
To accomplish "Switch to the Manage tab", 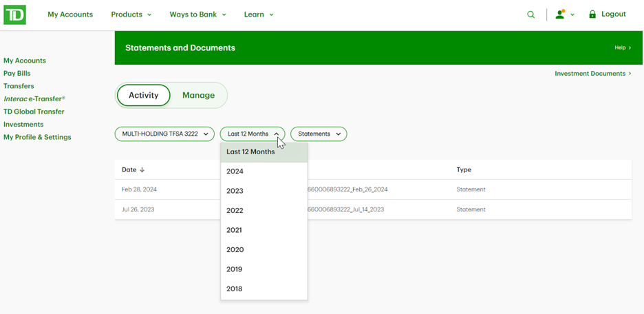I will pyautogui.click(x=198, y=95).
